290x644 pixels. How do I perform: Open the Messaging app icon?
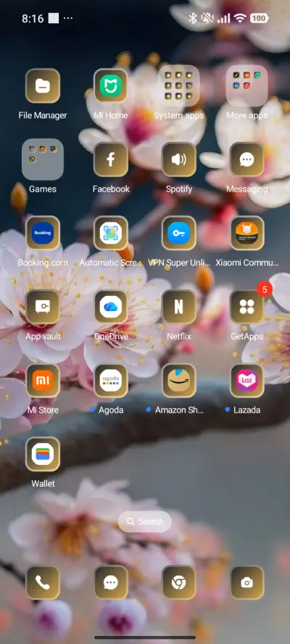246,160
